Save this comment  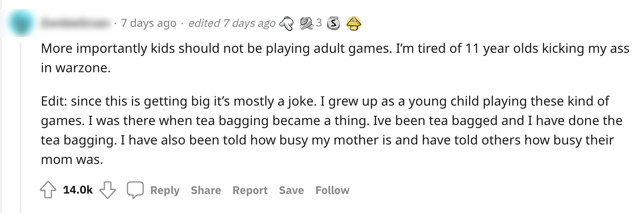(x=291, y=190)
